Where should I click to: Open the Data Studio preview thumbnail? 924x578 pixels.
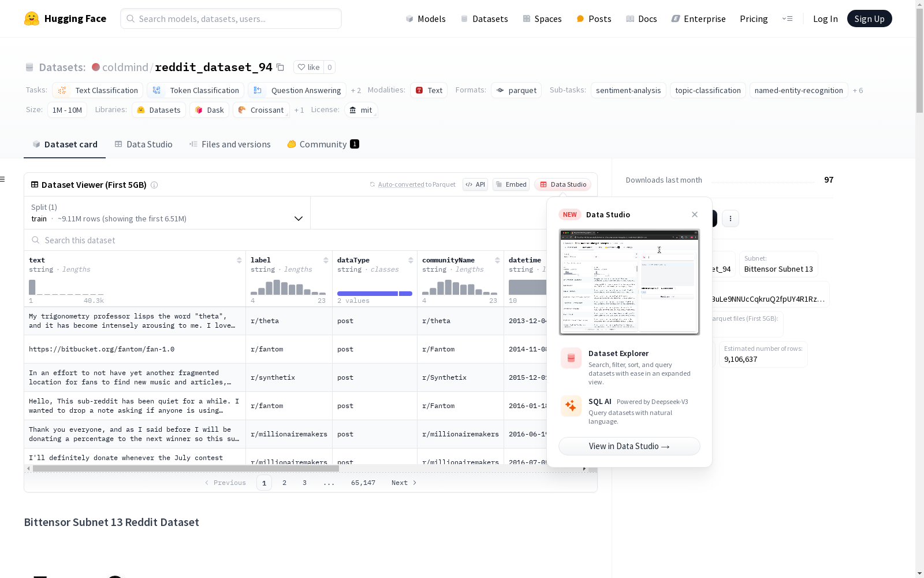(x=629, y=282)
